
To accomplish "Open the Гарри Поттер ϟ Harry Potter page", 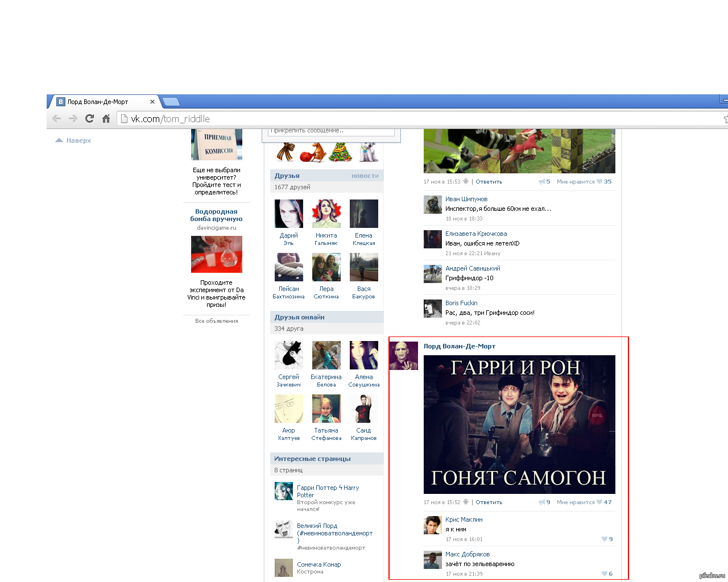I will [x=328, y=491].
